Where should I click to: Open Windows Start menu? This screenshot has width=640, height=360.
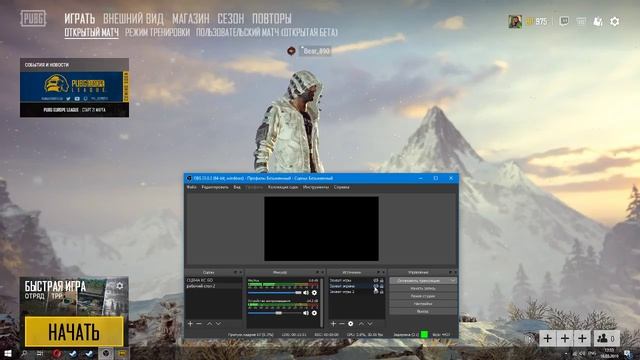(7, 353)
